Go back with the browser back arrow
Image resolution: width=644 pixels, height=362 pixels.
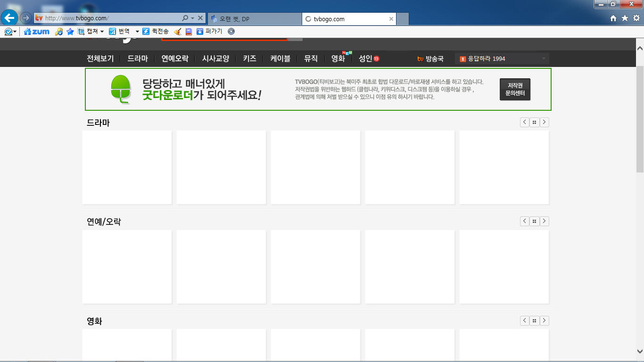click(x=9, y=18)
